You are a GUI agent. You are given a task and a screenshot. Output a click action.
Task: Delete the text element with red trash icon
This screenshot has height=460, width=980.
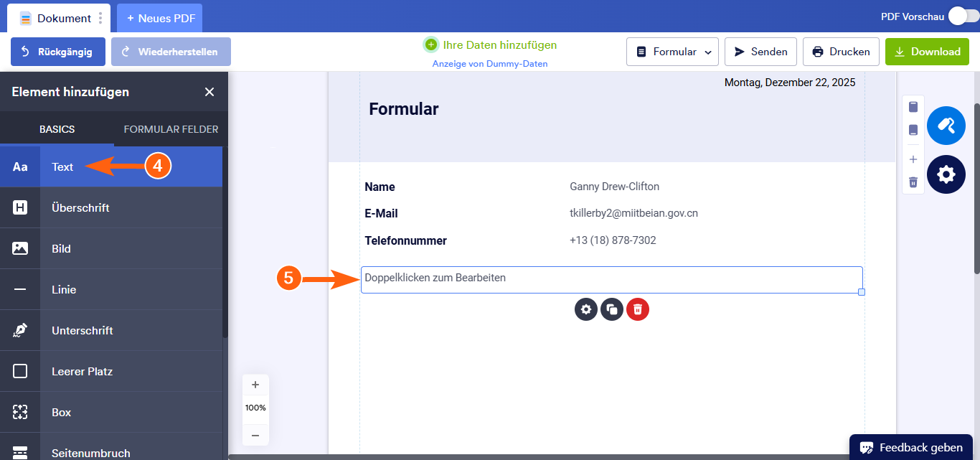(638, 309)
